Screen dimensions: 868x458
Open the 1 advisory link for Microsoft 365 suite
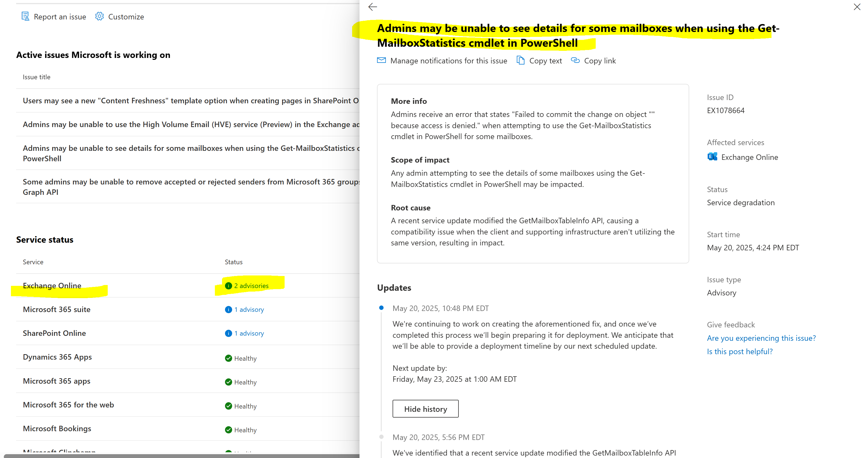[x=249, y=310]
